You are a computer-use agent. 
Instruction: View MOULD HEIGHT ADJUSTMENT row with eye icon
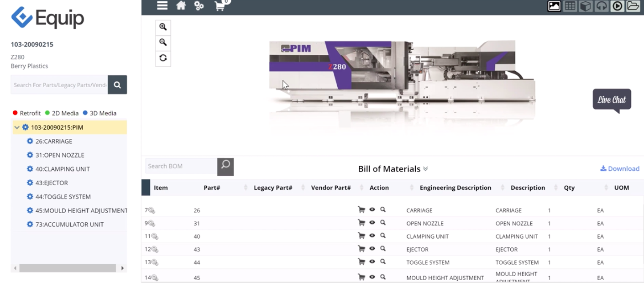tap(372, 277)
